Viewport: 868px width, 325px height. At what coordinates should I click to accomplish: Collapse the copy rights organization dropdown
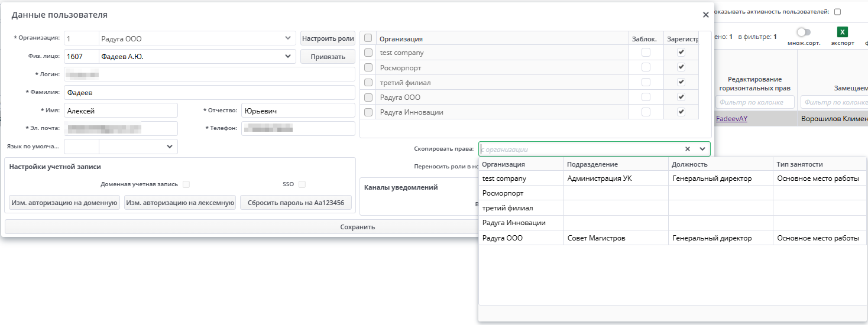(x=702, y=149)
